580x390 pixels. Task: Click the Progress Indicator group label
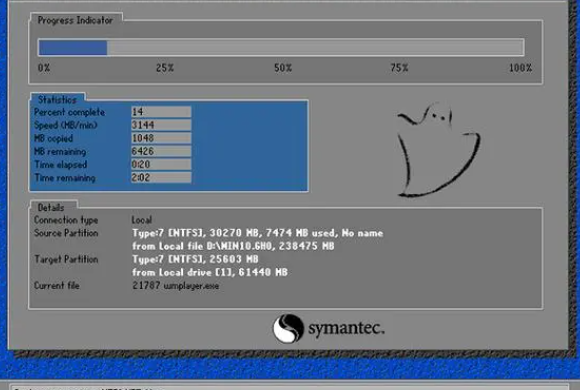click(x=75, y=20)
